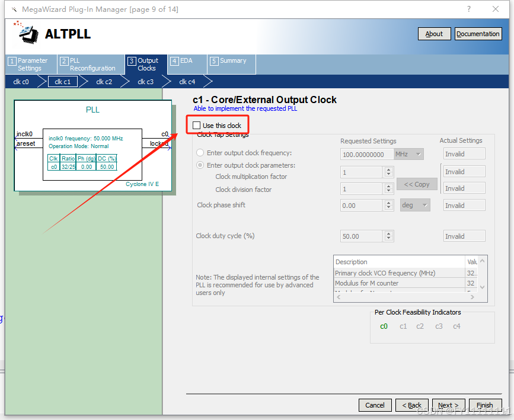Click the areset port label in PLL diagram
Screen dimensions: 514x420
26,143
